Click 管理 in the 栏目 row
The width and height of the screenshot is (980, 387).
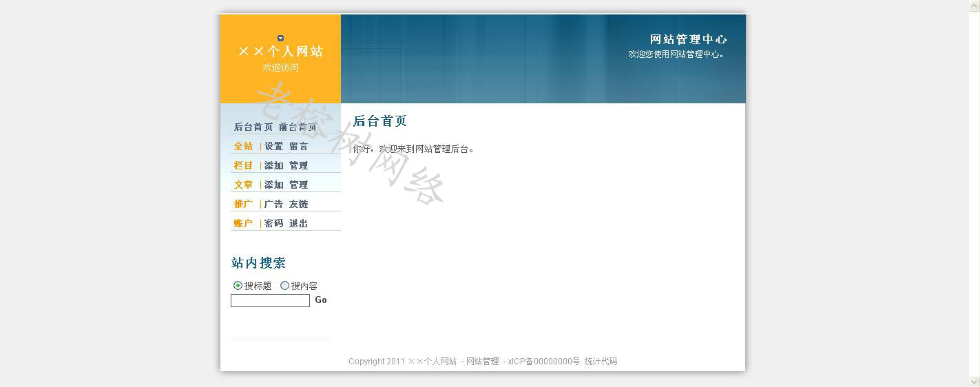coord(299,165)
